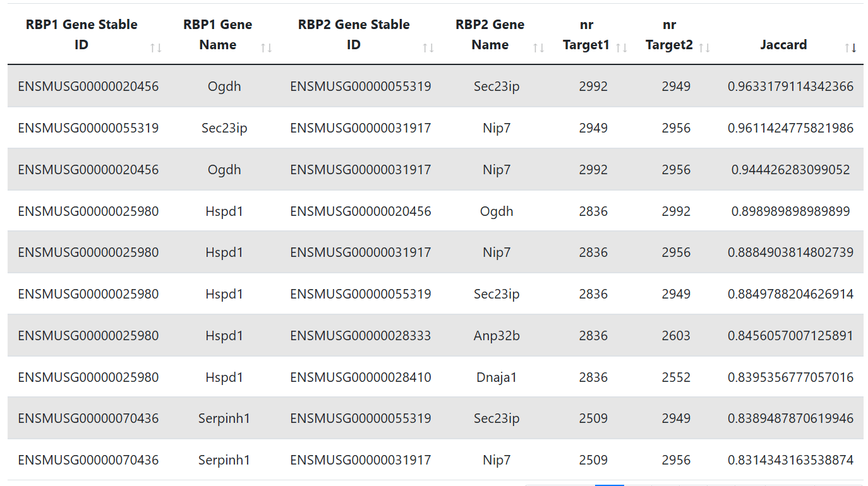
Task: Sort by RBP1 Gene Stable ID arrows icon
Action: 156,48
